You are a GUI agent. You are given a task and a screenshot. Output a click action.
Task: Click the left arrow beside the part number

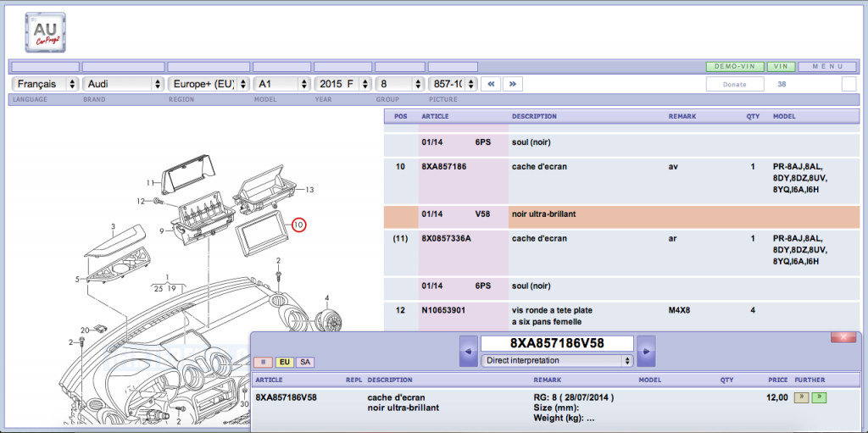(x=468, y=351)
